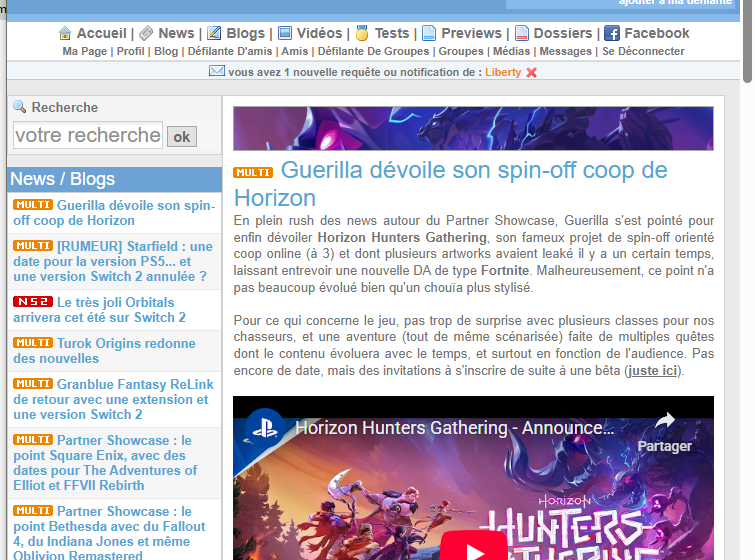Screen dimensions: 755x560
Task: Click the ok search button
Action: coord(182,137)
